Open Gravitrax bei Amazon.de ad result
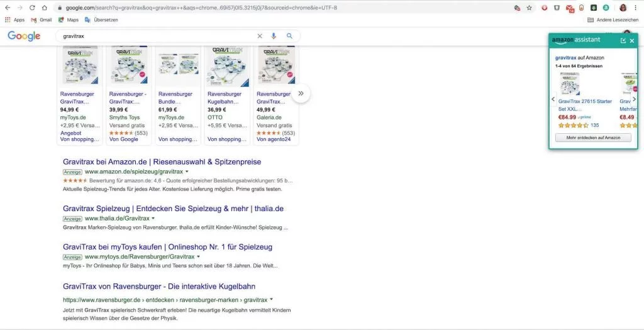The height and width of the screenshot is (330, 644). [162, 162]
